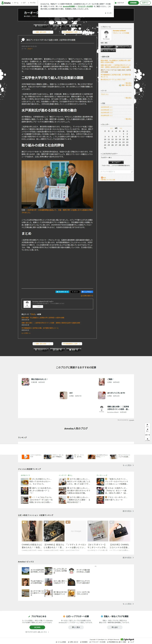Viewport: 152px width, 644px height.
Task: Click the No image profile avatar in sidebar
Action: click(x=106, y=35)
